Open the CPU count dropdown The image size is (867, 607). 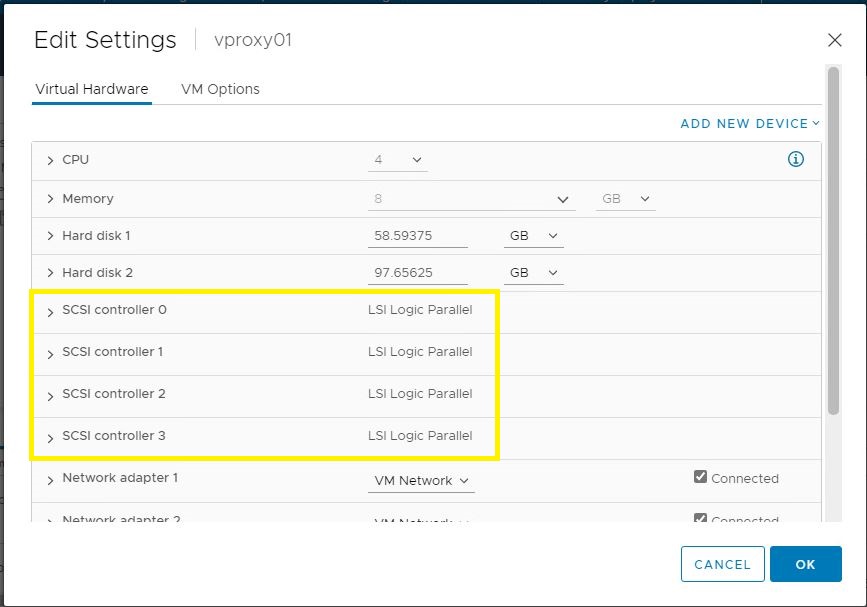pos(398,160)
